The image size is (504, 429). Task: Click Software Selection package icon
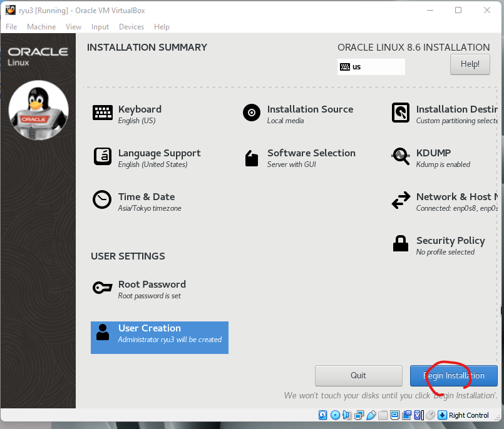[252, 158]
